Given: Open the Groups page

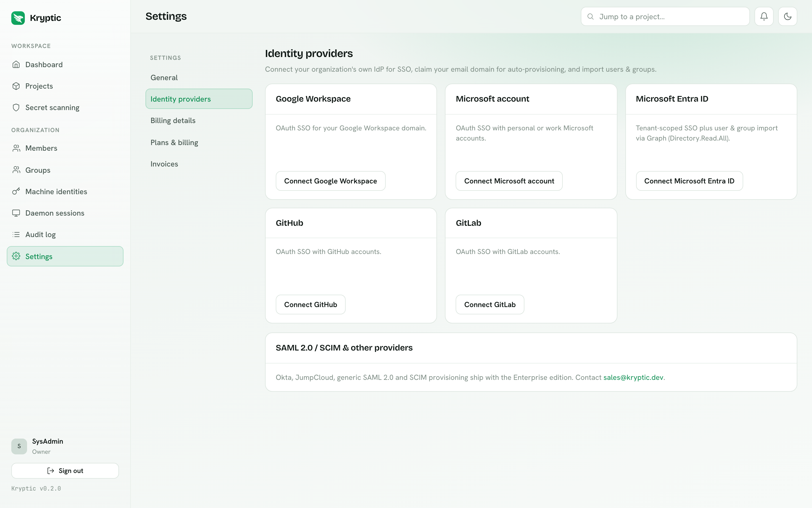Looking at the screenshot, I should pyautogui.click(x=65, y=170).
